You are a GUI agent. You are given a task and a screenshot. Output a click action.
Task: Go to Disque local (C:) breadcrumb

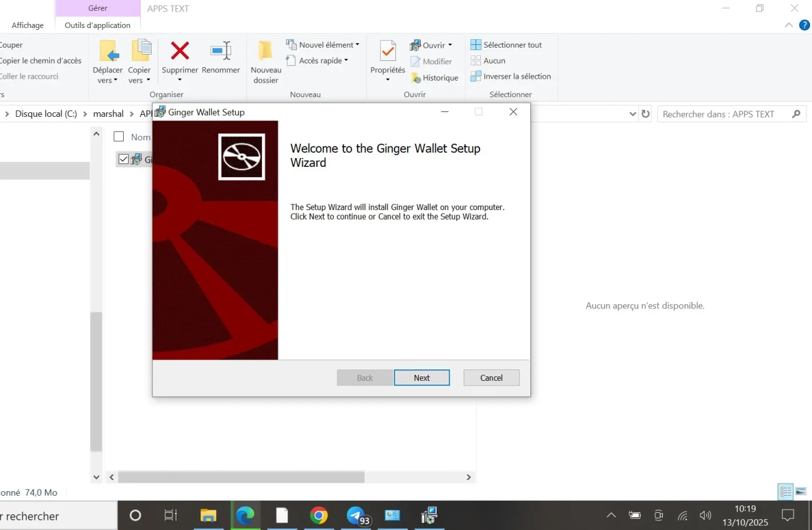click(x=46, y=114)
